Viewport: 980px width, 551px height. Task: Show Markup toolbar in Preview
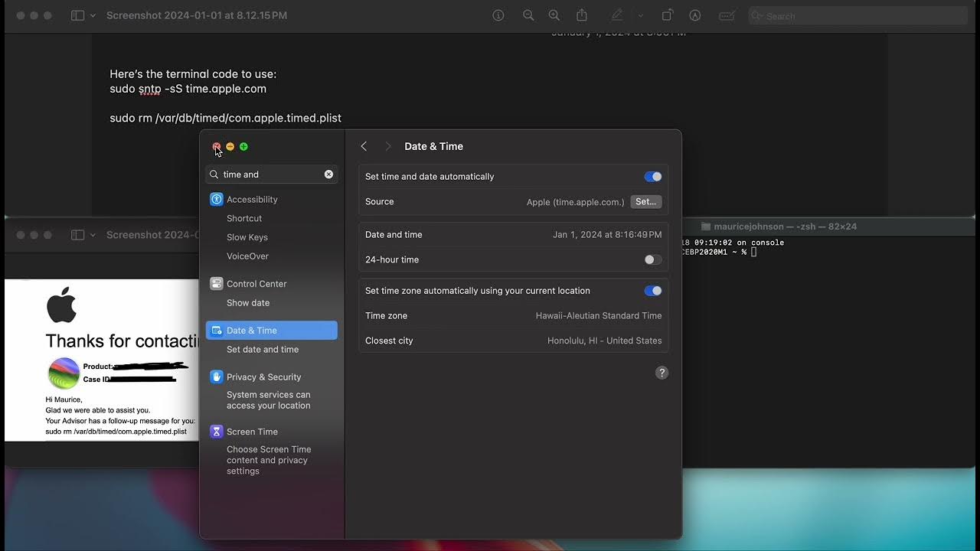tap(695, 15)
